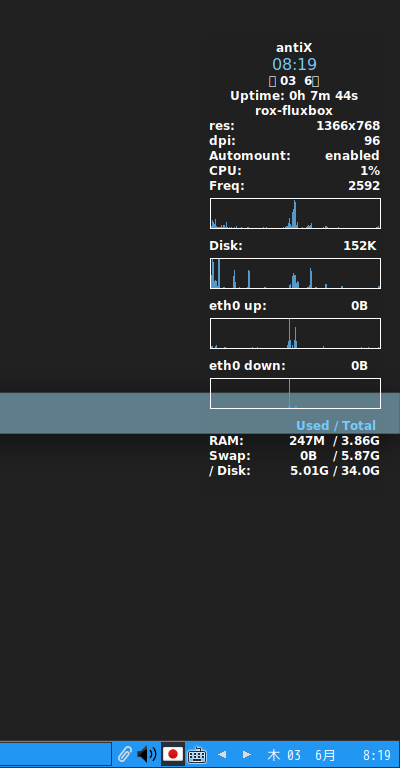Click the Automount enabled status
The height and width of the screenshot is (768, 400).
pos(294,156)
